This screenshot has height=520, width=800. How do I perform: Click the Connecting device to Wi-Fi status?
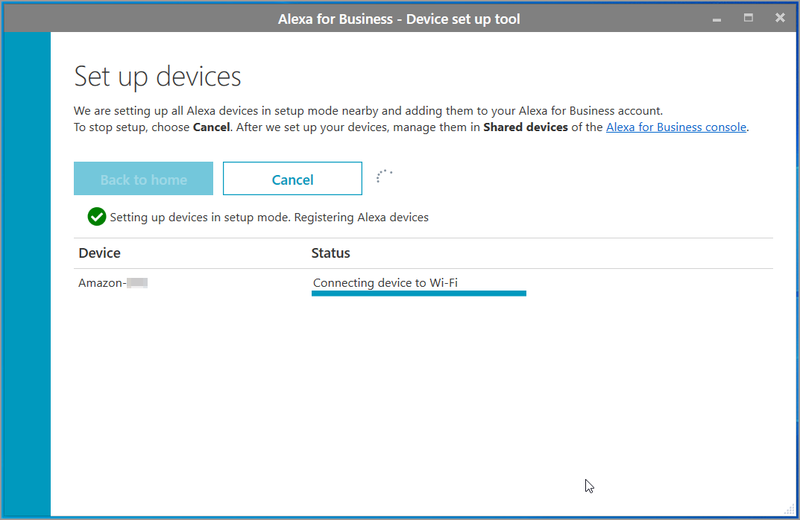pyautogui.click(x=385, y=283)
